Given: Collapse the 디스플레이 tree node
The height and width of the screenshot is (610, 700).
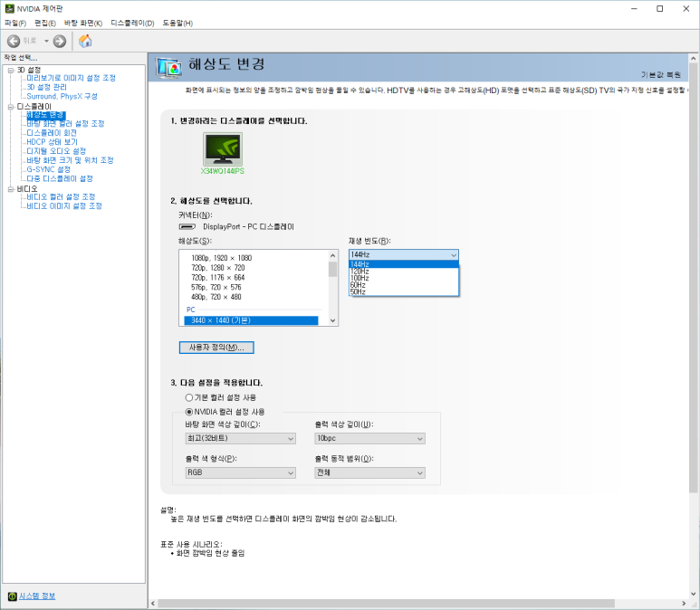Looking at the screenshot, I should click(x=11, y=107).
